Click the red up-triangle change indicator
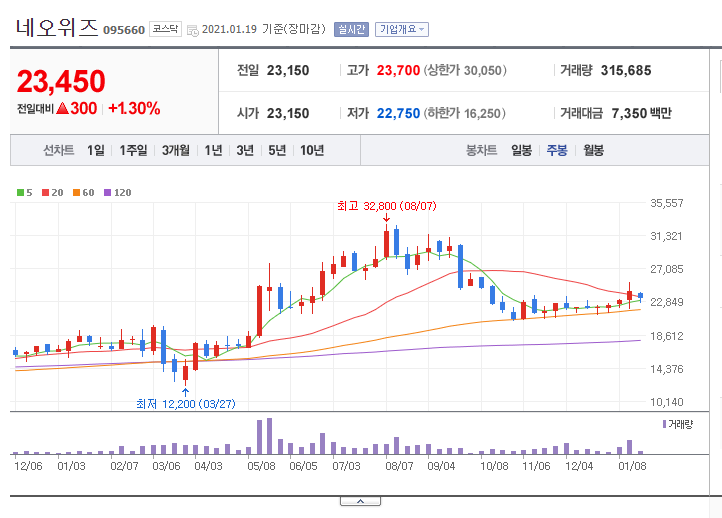The width and height of the screenshot is (722, 518). click(63, 109)
